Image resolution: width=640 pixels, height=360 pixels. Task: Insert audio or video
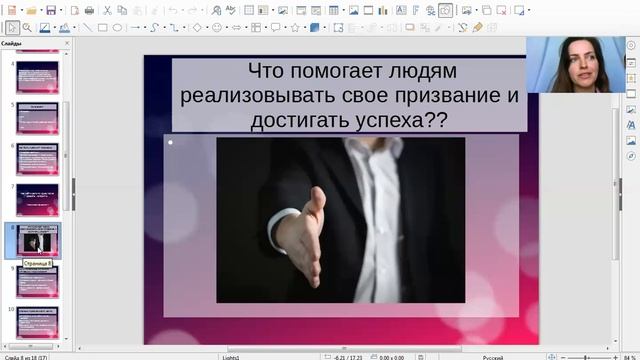click(x=368, y=11)
